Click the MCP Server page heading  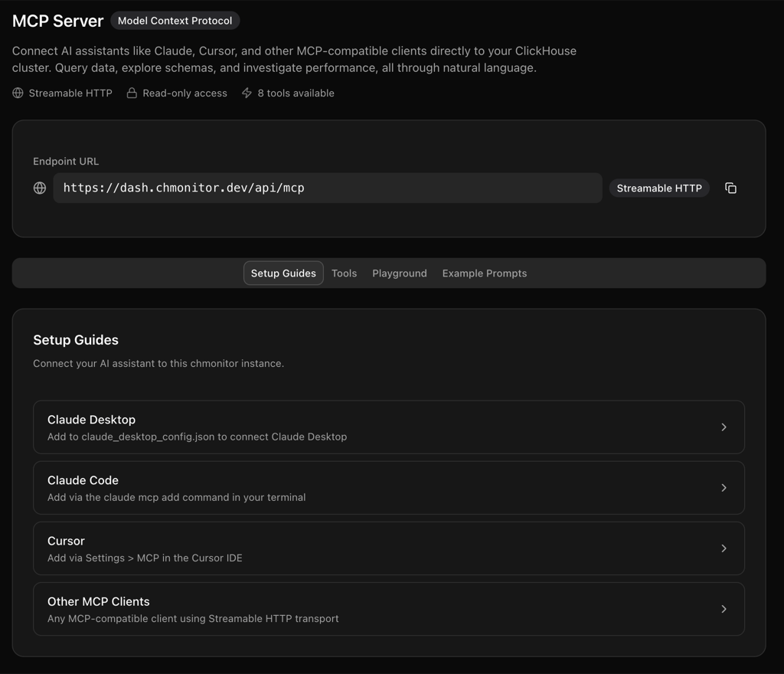coord(58,21)
